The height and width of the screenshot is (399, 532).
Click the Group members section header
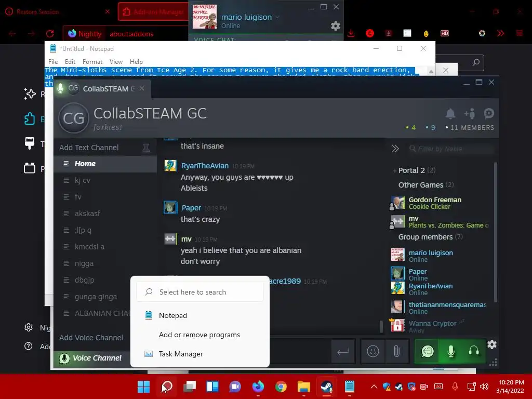pyautogui.click(x=430, y=237)
